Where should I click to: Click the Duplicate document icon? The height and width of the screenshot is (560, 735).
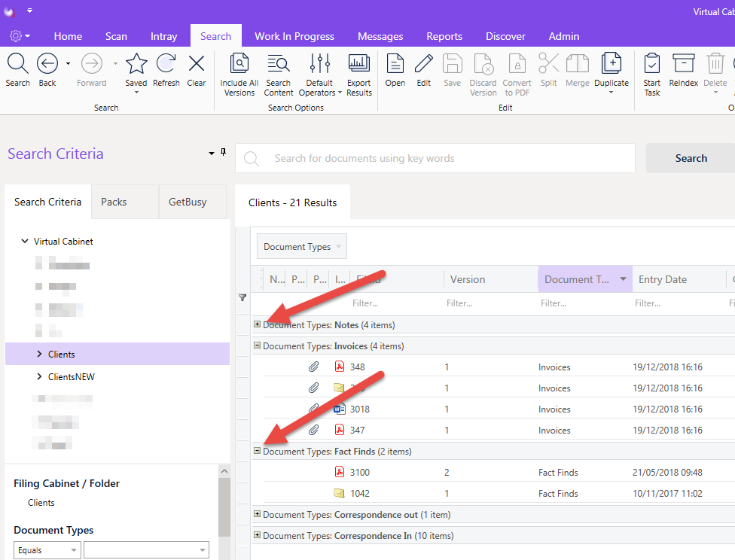(x=611, y=64)
